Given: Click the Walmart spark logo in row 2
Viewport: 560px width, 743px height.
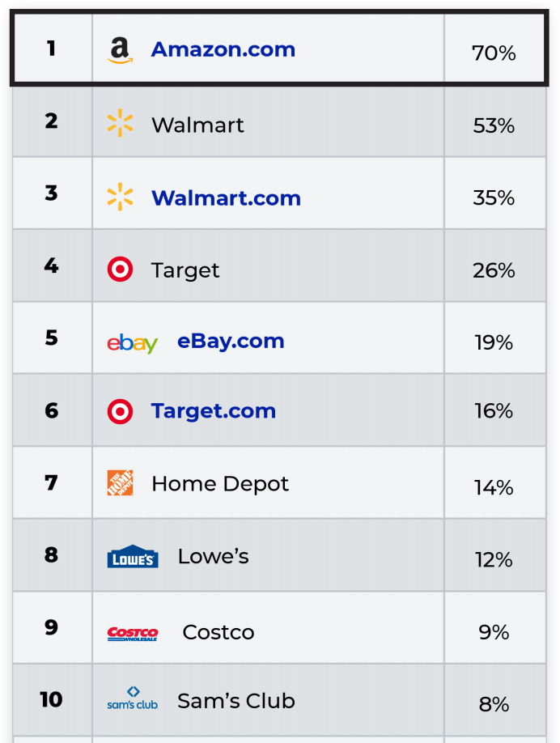Looking at the screenshot, I should [120, 124].
